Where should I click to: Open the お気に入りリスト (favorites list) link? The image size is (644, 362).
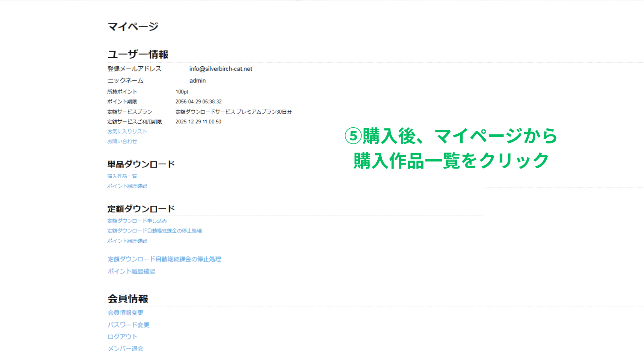(127, 131)
